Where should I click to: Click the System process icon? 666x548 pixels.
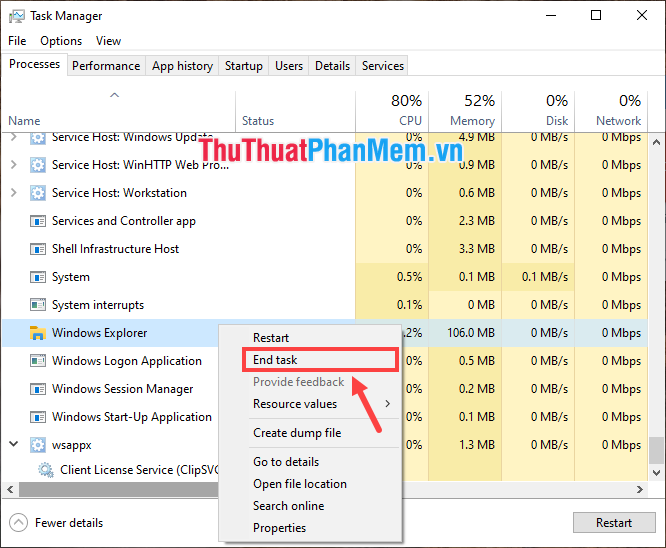(x=38, y=277)
